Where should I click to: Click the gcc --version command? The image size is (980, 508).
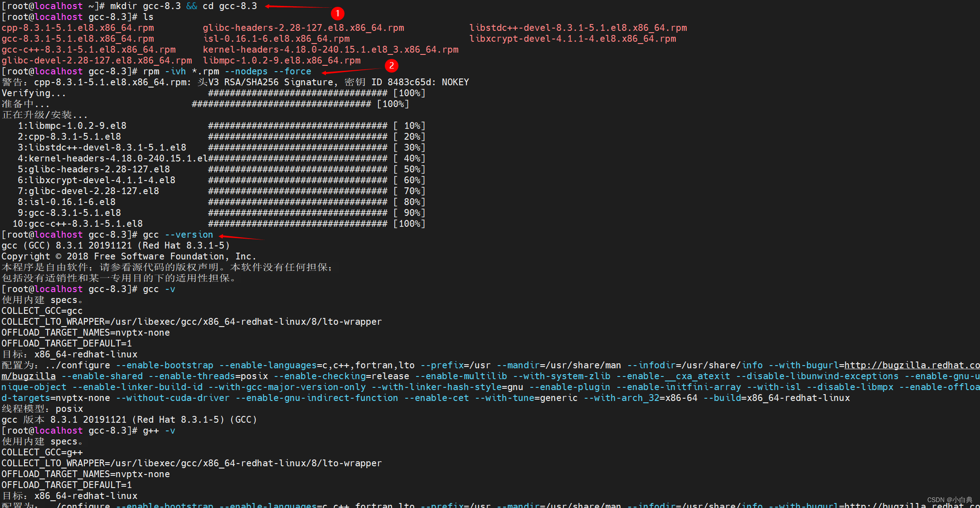(x=178, y=234)
